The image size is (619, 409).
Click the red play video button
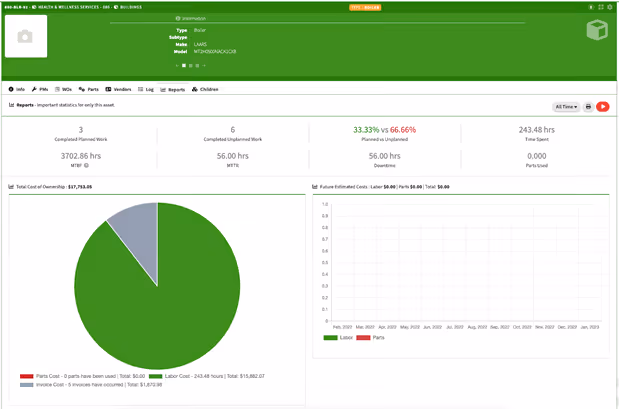tap(603, 107)
